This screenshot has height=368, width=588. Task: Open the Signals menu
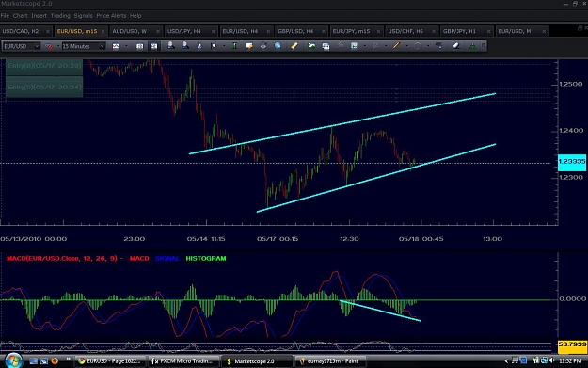pyautogui.click(x=83, y=16)
